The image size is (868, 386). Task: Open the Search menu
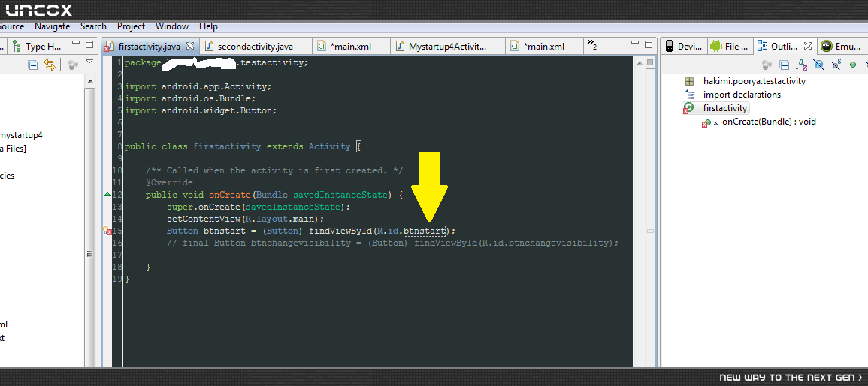pyautogui.click(x=93, y=26)
